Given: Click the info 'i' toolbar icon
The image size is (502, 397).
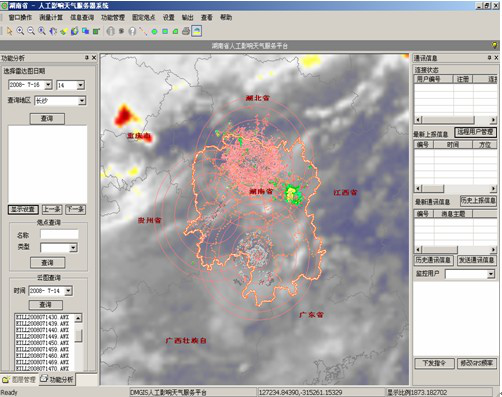Looking at the screenshot, I should [111, 31].
